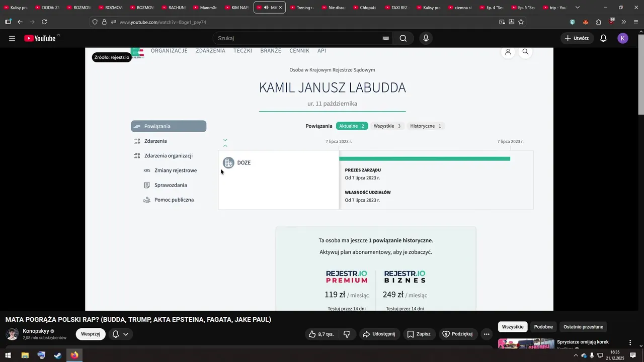Click the Wesprzyj join button

[91, 334]
